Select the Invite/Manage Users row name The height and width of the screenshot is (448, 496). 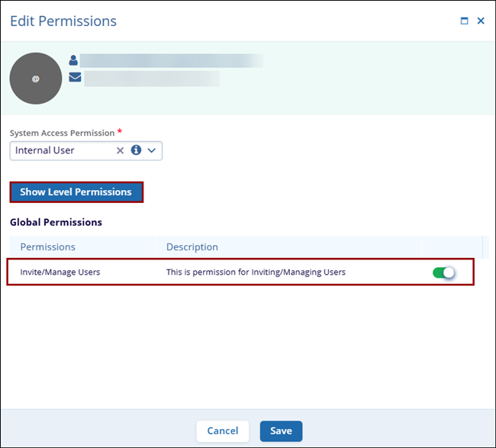[60, 272]
